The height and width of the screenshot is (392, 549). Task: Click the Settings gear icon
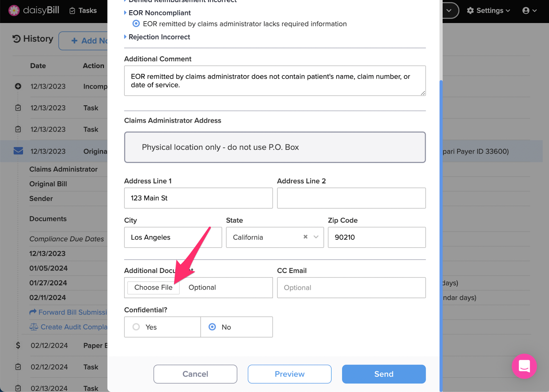tap(470, 11)
